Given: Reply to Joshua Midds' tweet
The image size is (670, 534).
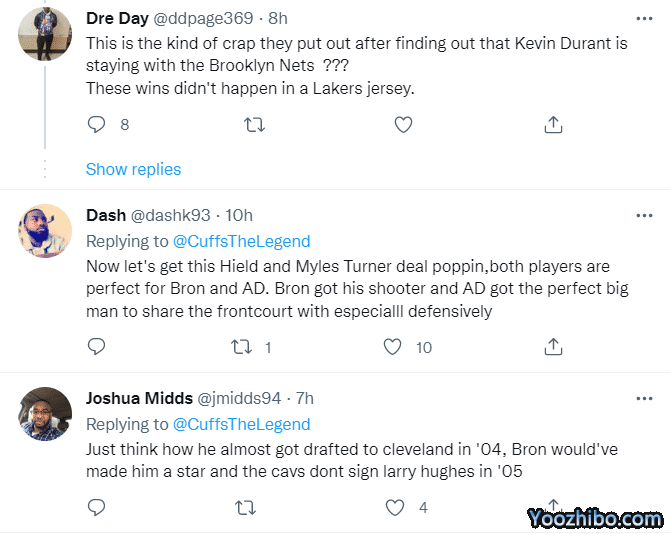Looking at the screenshot, I should click(x=97, y=507).
